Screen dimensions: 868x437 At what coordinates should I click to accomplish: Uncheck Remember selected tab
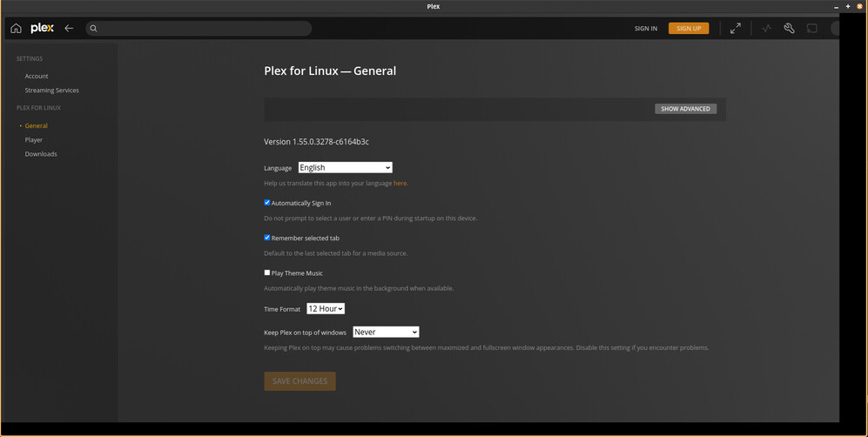[x=266, y=238]
